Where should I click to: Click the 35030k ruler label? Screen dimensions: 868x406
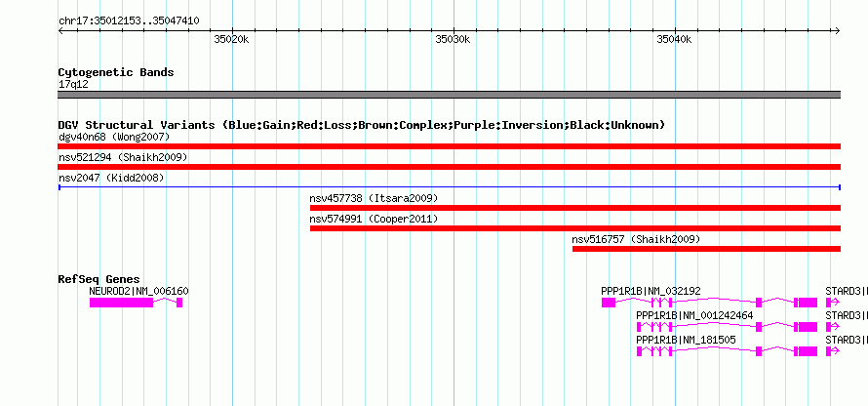pos(453,39)
